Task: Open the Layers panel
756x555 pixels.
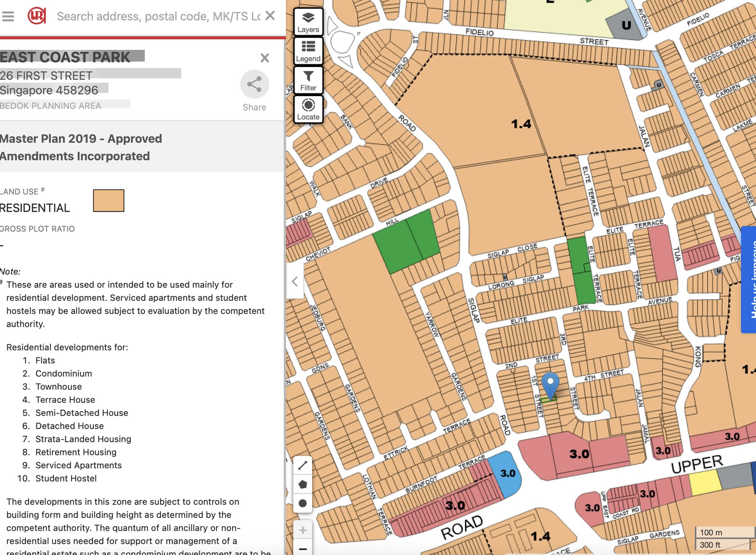Action: click(x=308, y=22)
